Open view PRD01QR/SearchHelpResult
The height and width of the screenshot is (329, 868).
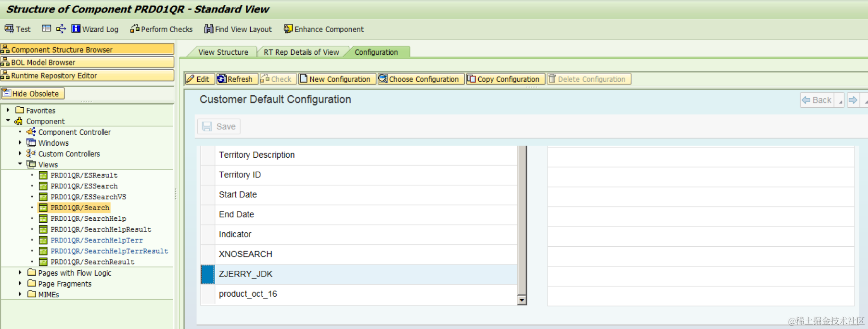[x=101, y=229]
